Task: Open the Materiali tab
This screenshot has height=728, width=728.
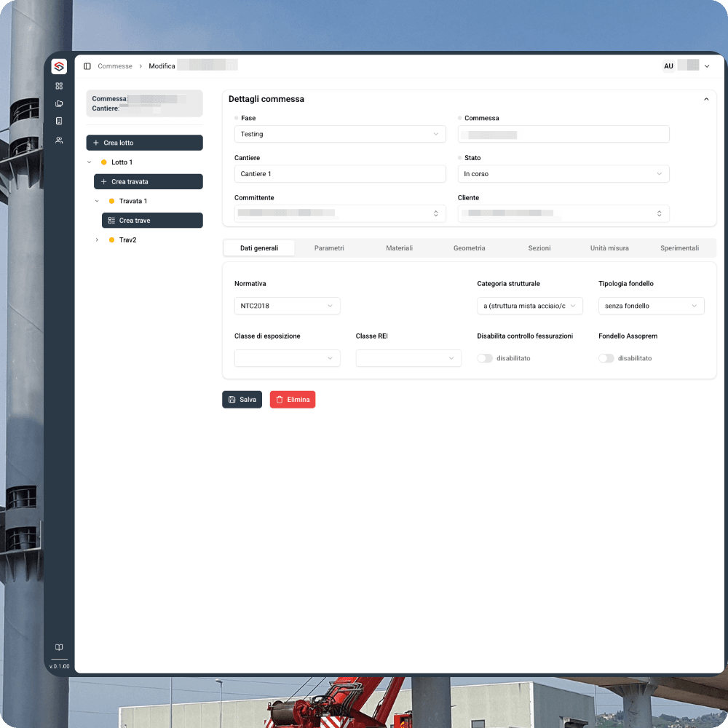Action: [x=399, y=248]
